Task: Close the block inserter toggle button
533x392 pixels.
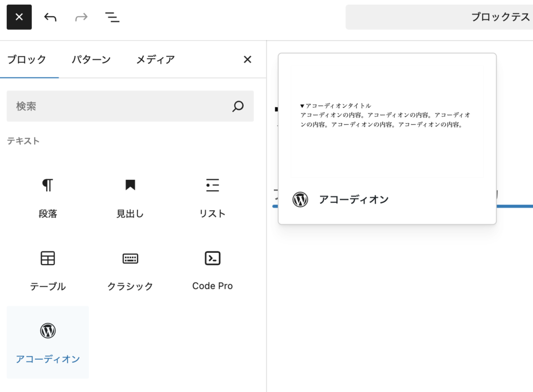Action: coord(19,17)
